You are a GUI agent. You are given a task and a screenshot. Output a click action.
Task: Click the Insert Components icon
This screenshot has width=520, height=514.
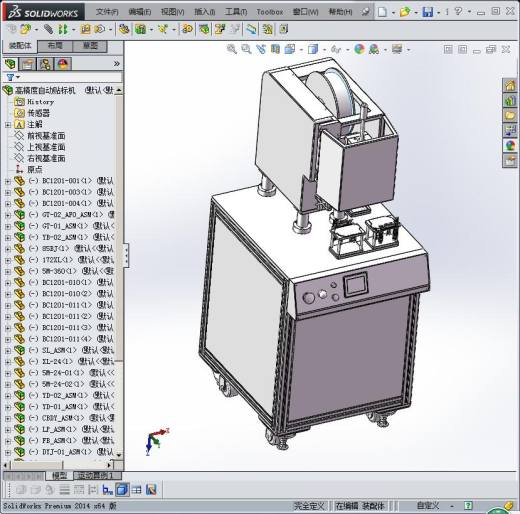pyautogui.click(x=25, y=29)
